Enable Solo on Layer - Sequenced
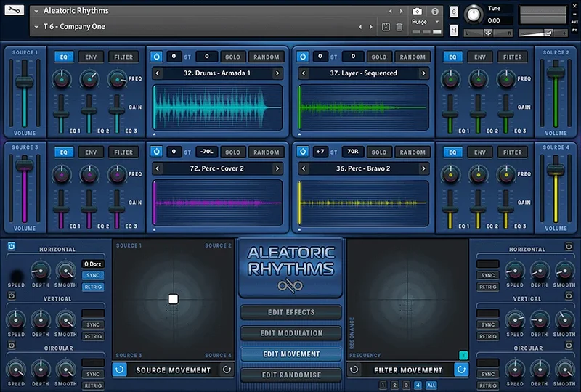This screenshot has height=392, width=581. coord(378,57)
